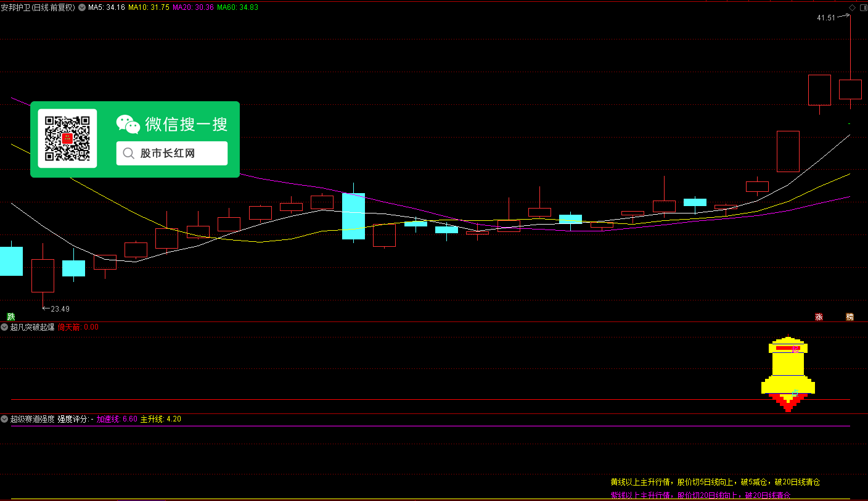868x501 pixels.
Task: Click the green 跌 marker icon
Action: coord(10,317)
